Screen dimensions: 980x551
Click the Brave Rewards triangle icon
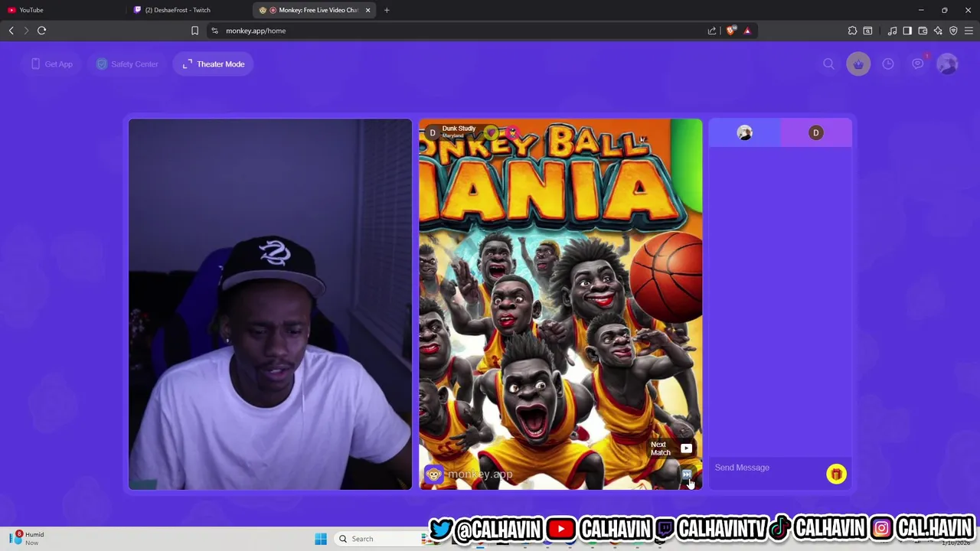(747, 31)
